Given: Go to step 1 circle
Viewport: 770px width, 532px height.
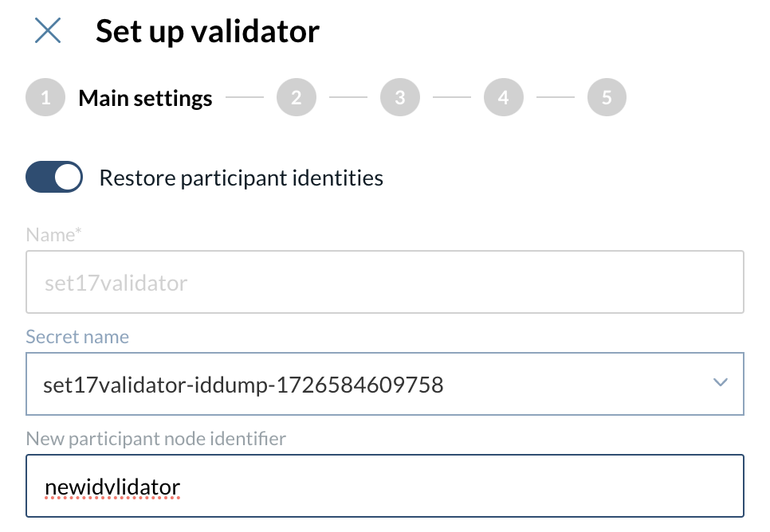Looking at the screenshot, I should 45,98.
